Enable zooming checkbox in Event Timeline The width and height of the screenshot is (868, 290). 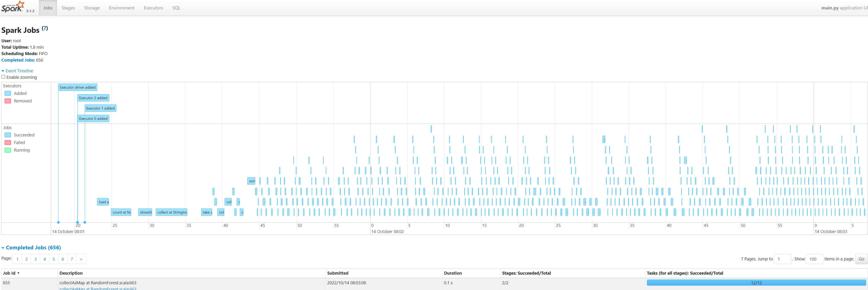(3, 77)
